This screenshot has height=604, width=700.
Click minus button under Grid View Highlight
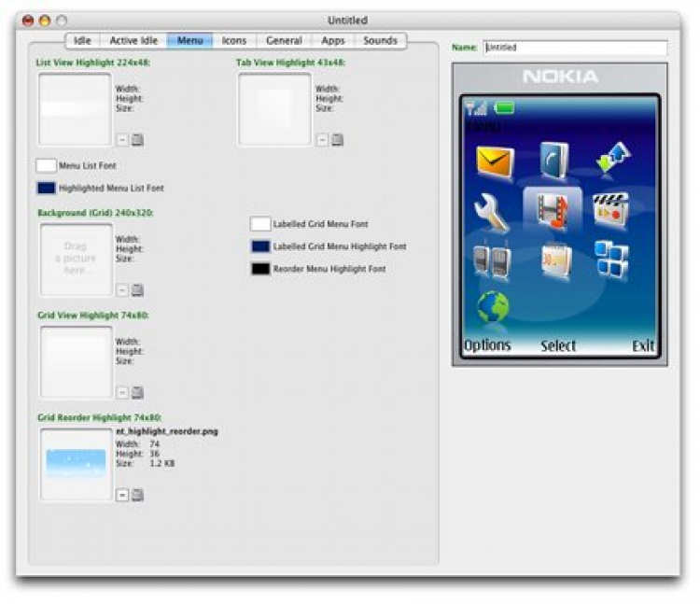click(122, 392)
